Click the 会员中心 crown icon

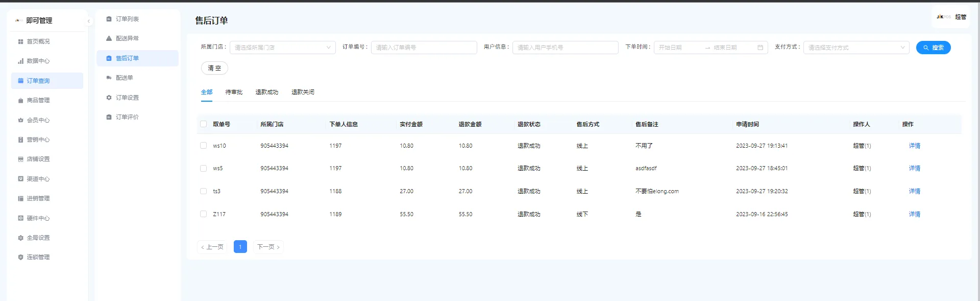(20, 120)
